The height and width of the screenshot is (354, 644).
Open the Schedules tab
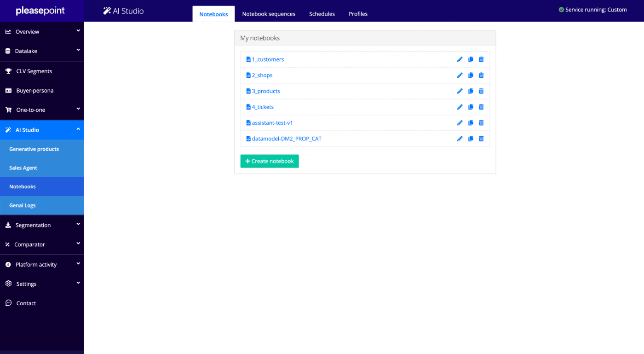pos(322,14)
